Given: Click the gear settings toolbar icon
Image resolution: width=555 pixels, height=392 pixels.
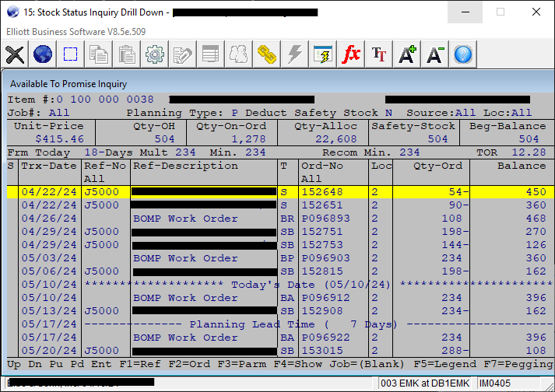Looking at the screenshot, I should [x=155, y=54].
